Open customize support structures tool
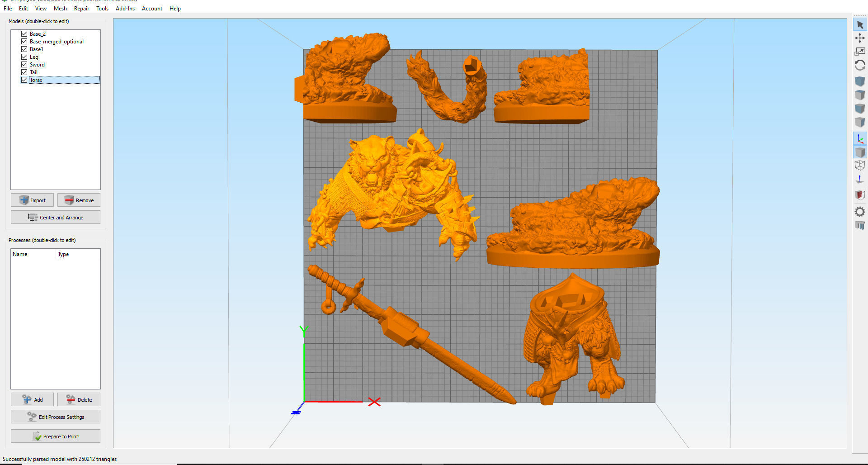This screenshot has height=465, width=868. [x=860, y=225]
